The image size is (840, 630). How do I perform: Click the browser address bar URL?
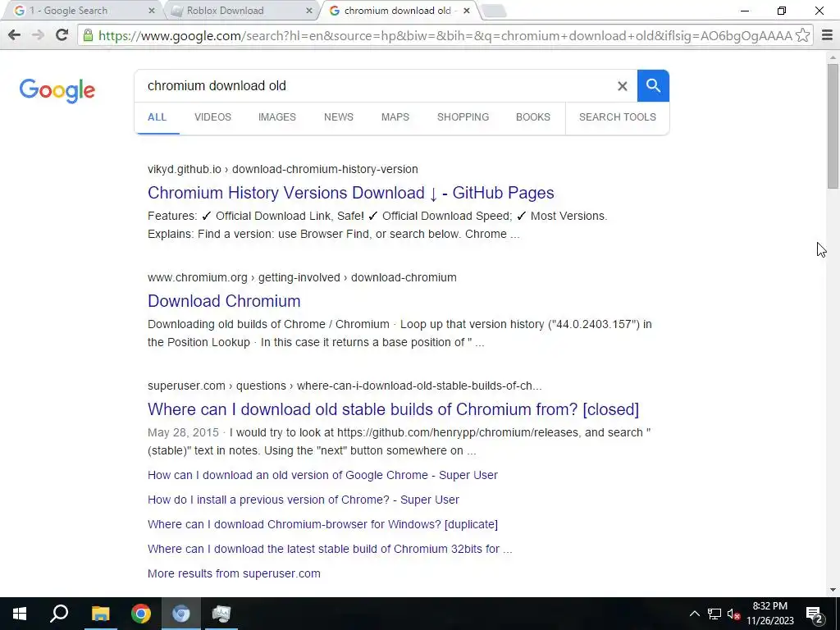pyautogui.click(x=445, y=35)
